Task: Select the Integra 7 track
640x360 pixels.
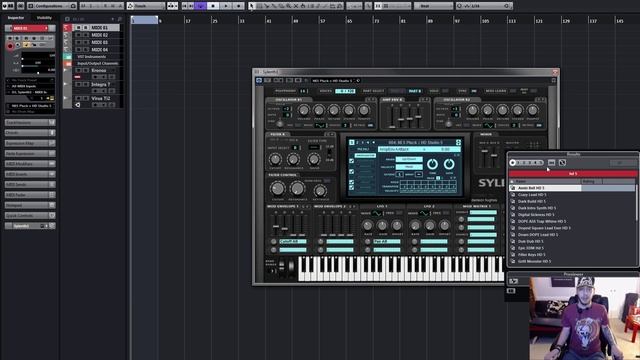Action: [x=100, y=84]
